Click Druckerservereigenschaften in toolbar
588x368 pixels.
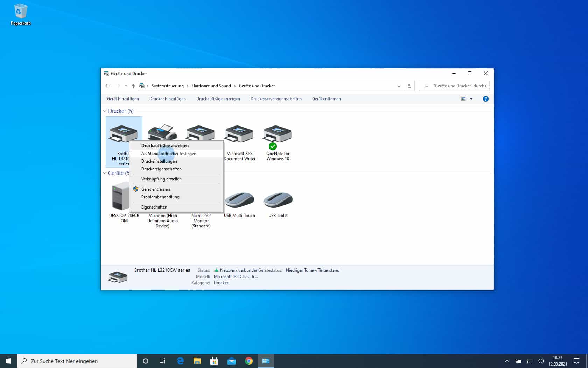(x=276, y=99)
